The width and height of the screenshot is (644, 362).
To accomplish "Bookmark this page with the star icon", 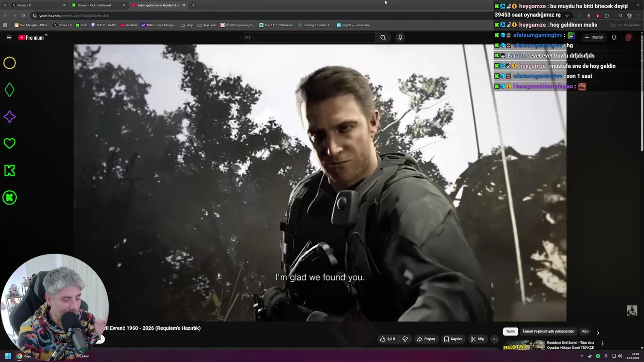I will (567, 16).
